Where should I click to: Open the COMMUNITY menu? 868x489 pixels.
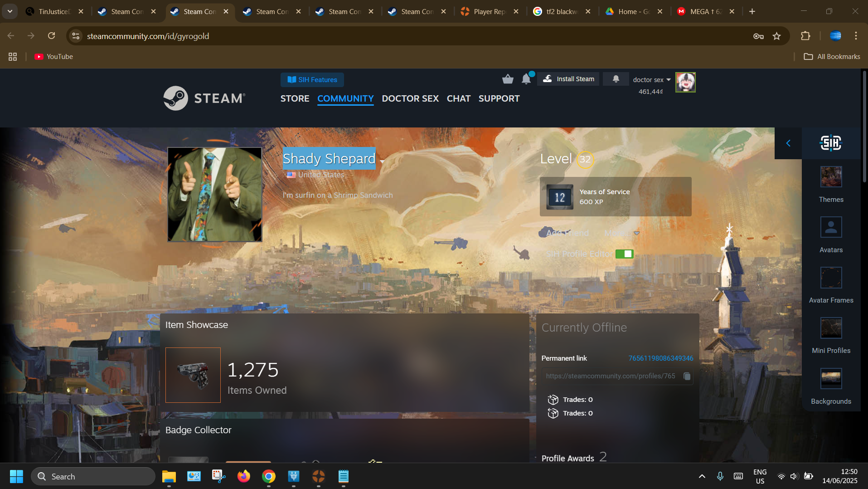pos(345,98)
